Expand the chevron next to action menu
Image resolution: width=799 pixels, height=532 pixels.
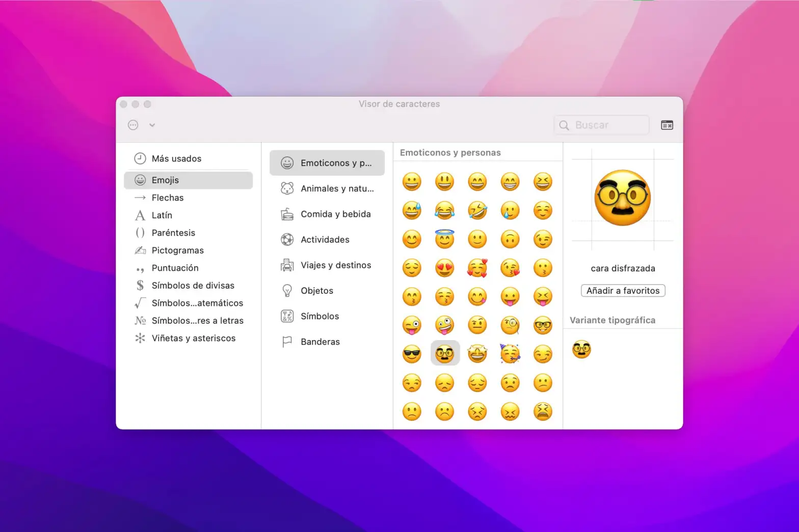tap(152, 125)
